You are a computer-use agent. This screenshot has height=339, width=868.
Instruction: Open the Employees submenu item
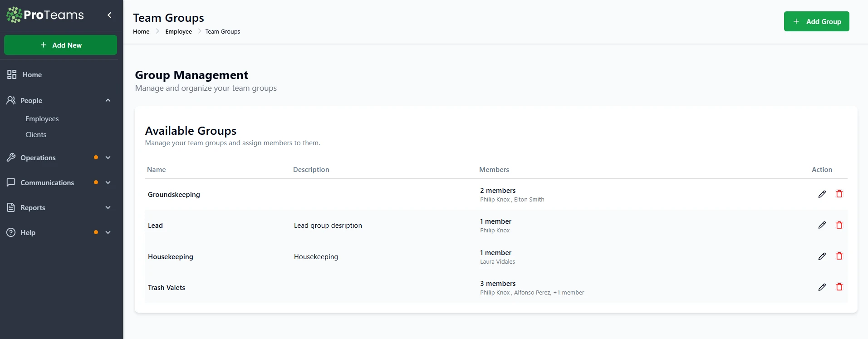42,119
